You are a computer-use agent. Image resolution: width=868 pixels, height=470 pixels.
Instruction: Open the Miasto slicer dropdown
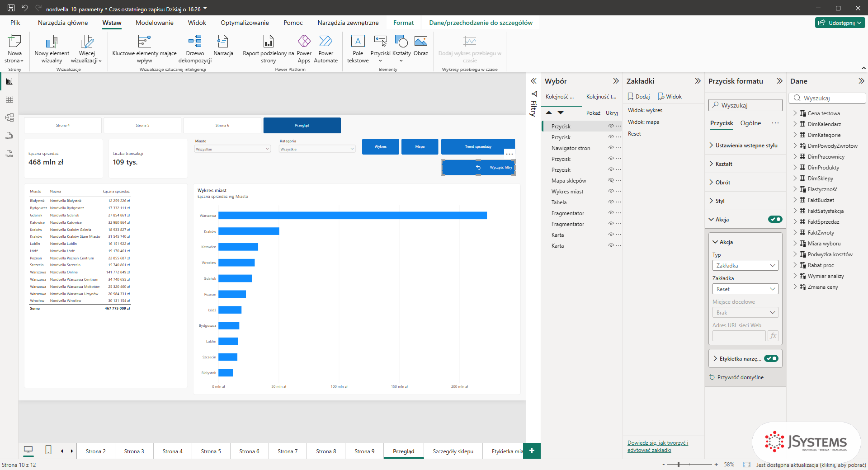pyautogui.click(x=232, y=149)
